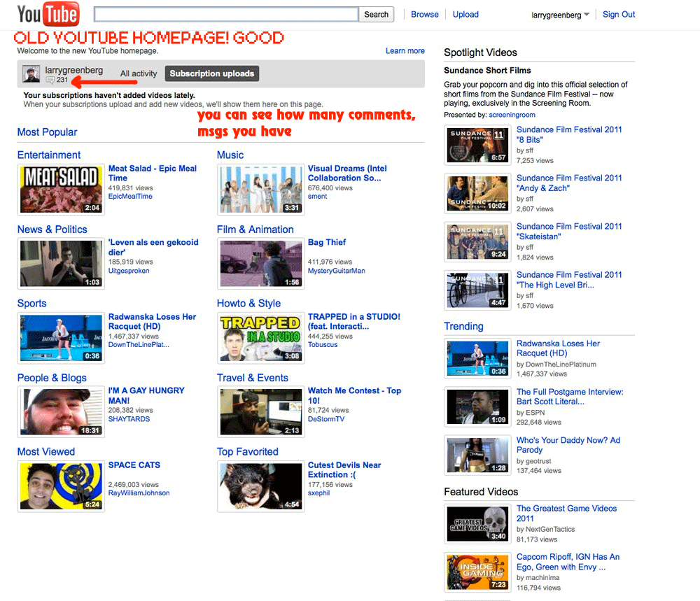Screen dimensions: 700x601
Task: Select the Subscription uploads tab
Action: click(212, 73)
